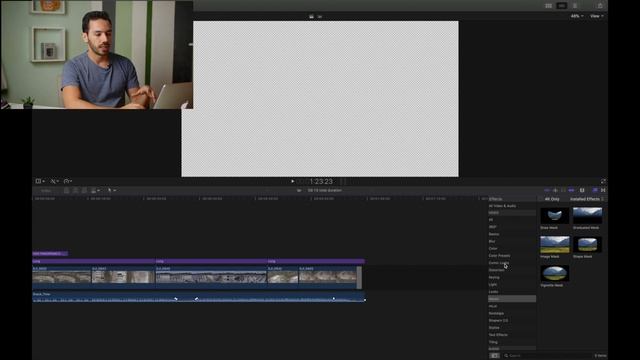The height and width of the screenshot is (360, 640).
Task: Open the timeline Index button
Action: coord(46,191)
